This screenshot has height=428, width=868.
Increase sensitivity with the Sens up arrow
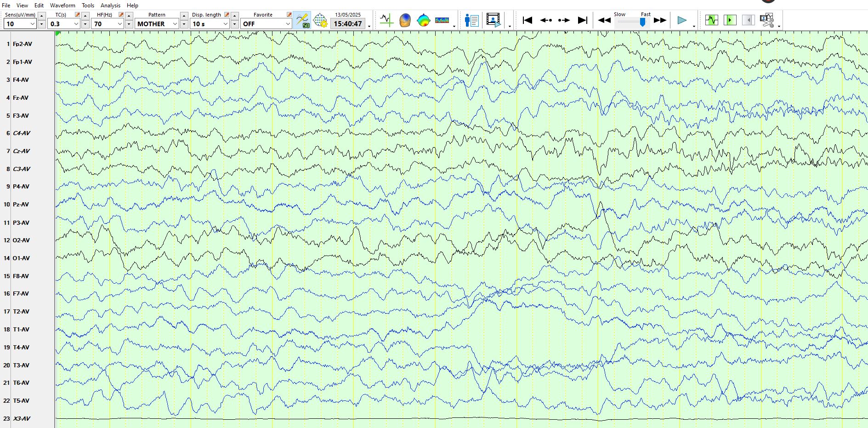pos(41,16)
